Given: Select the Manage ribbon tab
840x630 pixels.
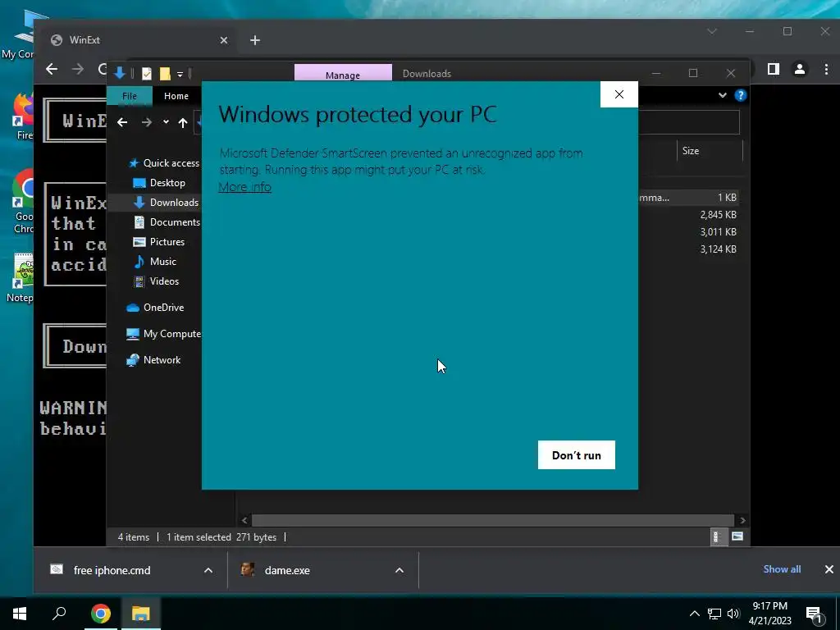Looking at the screenshot, I should tap(343, 74).
